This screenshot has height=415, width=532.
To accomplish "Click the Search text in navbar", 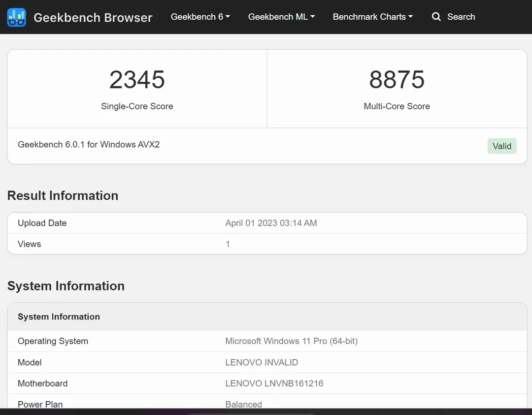I will click(x=461, y=17).
